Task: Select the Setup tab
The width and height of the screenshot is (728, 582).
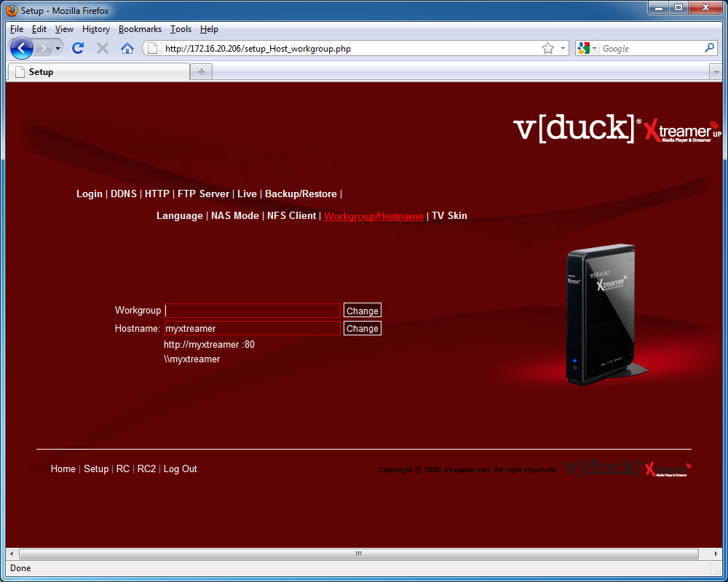Action: coord(98,72)
